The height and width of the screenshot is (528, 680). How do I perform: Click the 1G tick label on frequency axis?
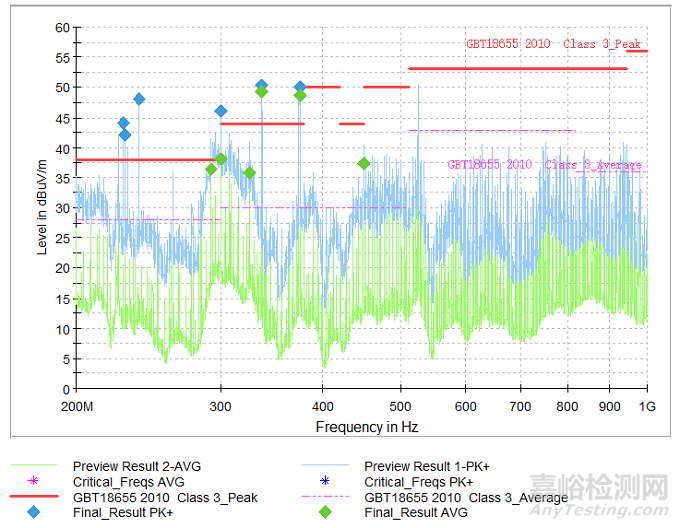click(x=646, y=407)
